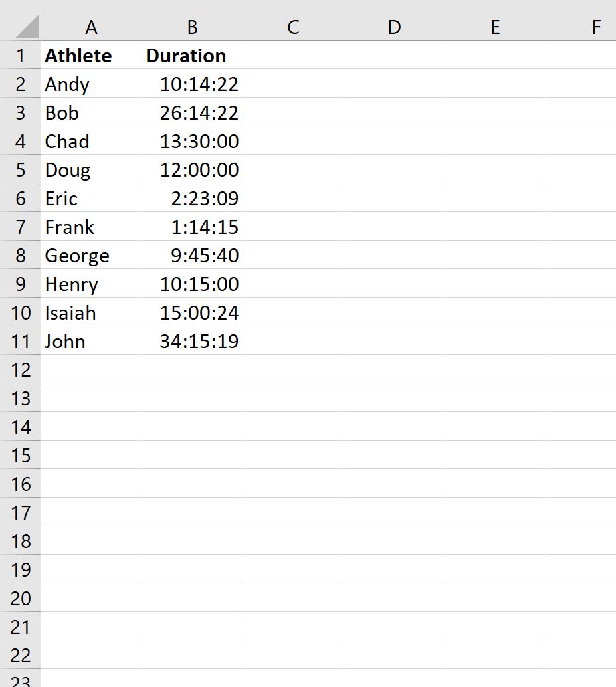Click the cell containing John
Image resolution: width=616 pixels, height=687 pixels.
[91, 341]
